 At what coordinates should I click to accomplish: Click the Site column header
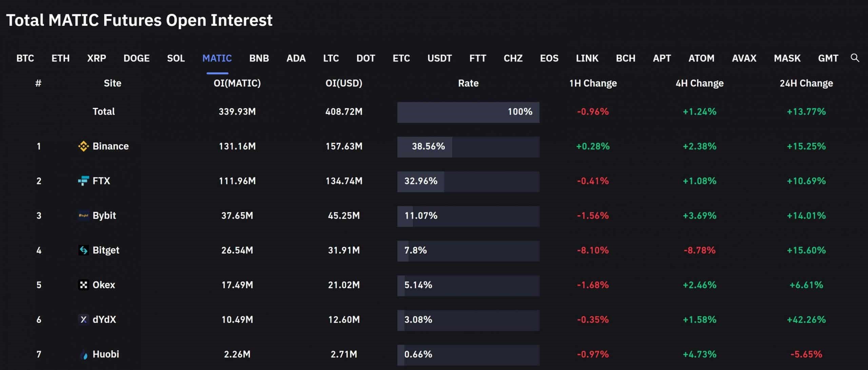(112, 83)
